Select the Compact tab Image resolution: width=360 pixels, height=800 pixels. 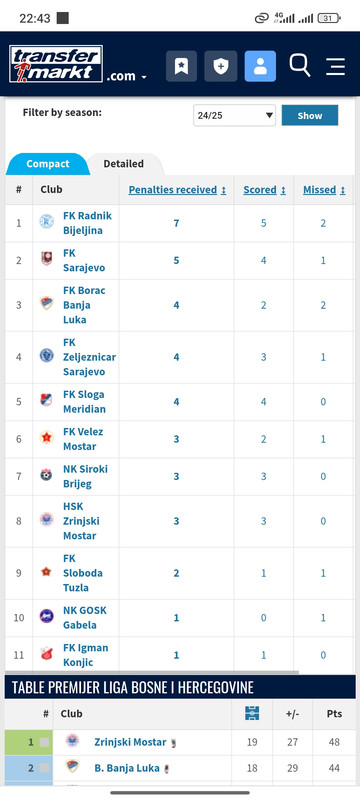(x=47, y=164)
